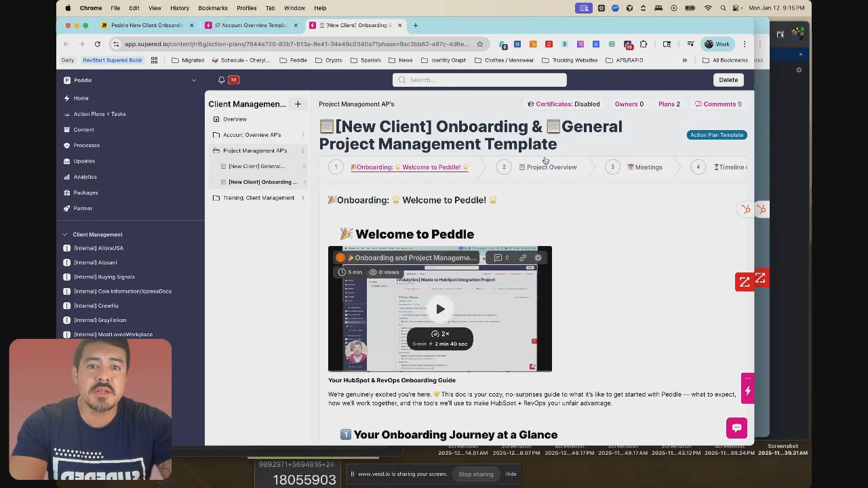The image size is (868, 488).
Task: Click the video copy link icon
Action: (x=523, y=258)
